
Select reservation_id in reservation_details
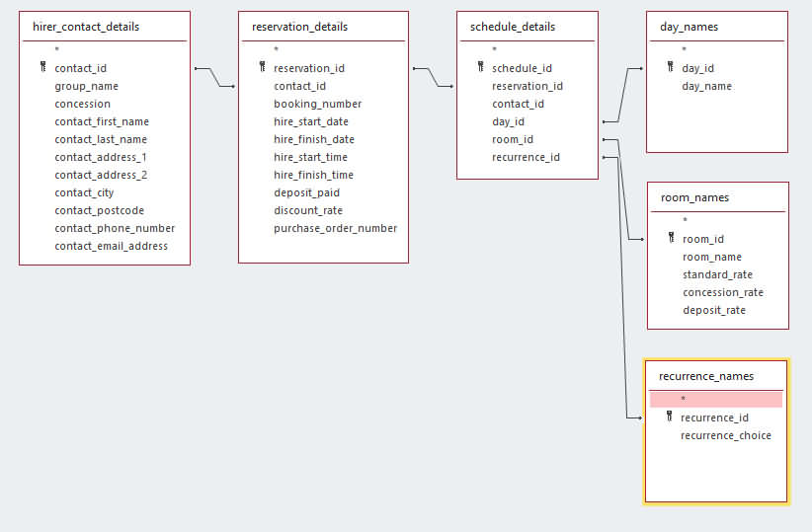309,68
